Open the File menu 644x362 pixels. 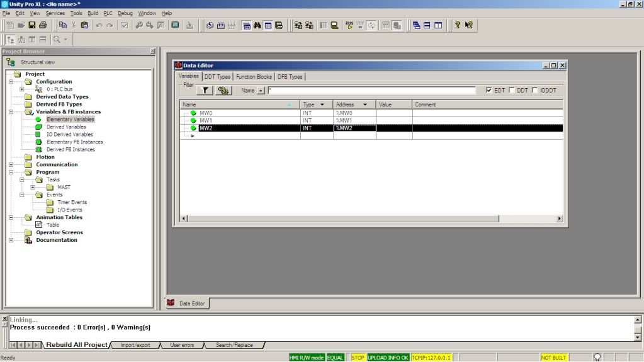point(6,13)
